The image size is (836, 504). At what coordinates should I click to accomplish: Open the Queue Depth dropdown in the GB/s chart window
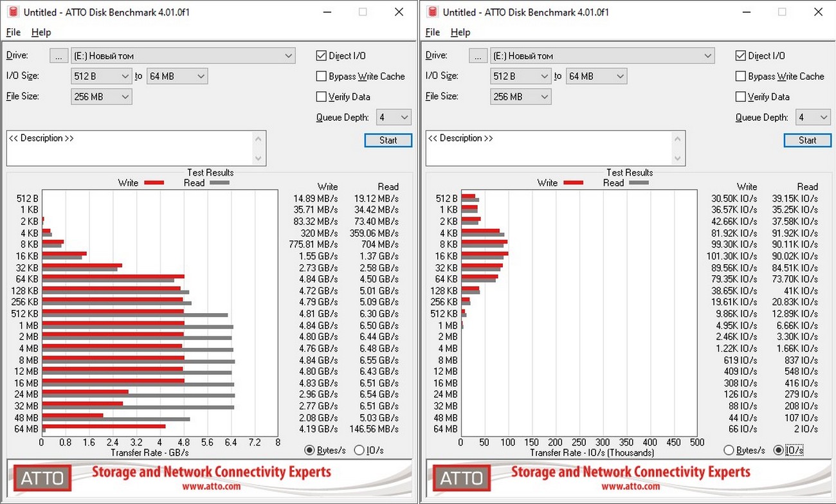394,118
